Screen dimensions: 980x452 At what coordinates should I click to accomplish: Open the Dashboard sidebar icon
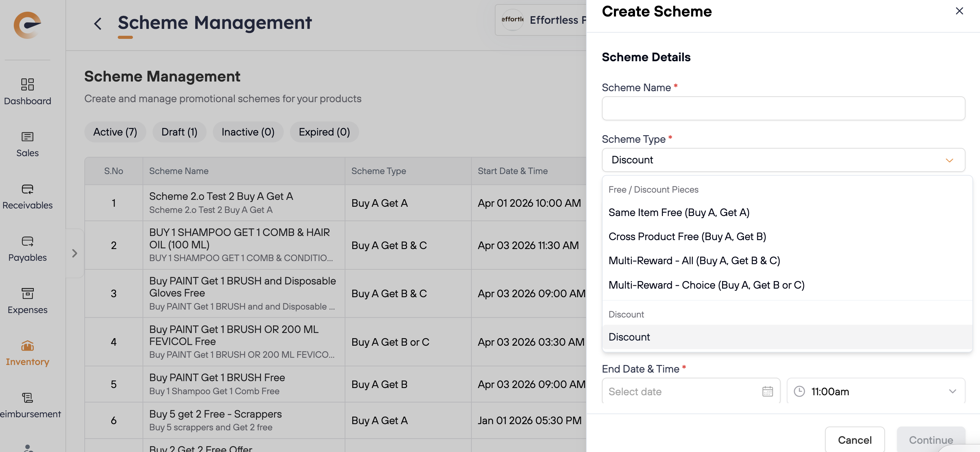28,84
